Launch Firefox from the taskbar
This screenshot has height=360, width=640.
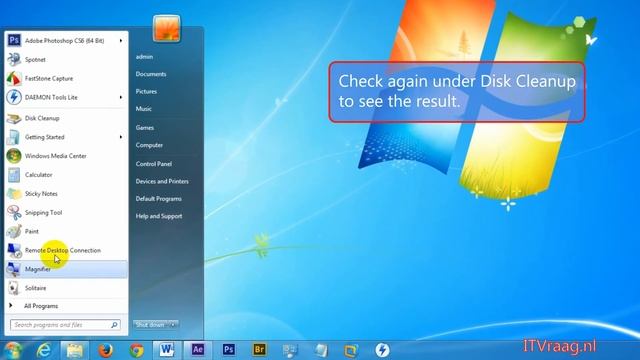coord(106,350)
